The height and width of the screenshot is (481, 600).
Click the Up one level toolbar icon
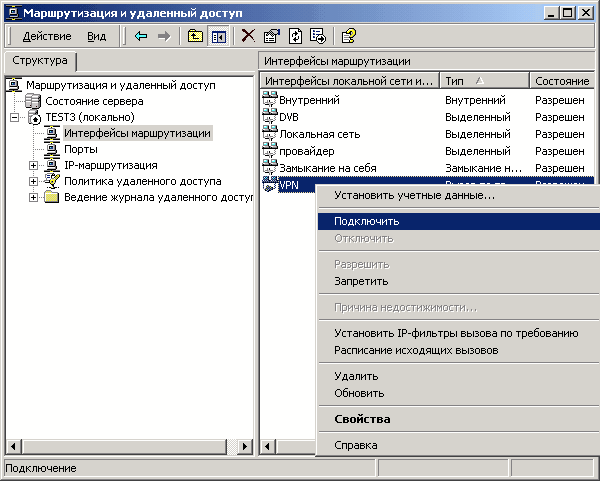(195, 36)
